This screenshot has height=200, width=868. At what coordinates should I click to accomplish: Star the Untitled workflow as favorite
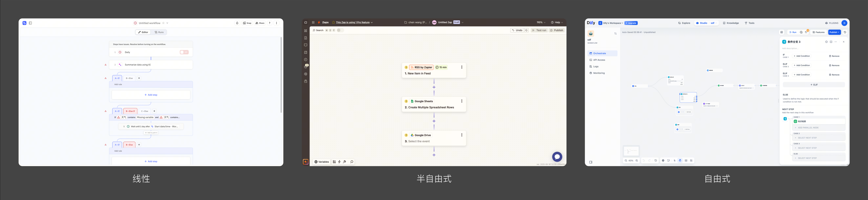(x=163, y=23)
